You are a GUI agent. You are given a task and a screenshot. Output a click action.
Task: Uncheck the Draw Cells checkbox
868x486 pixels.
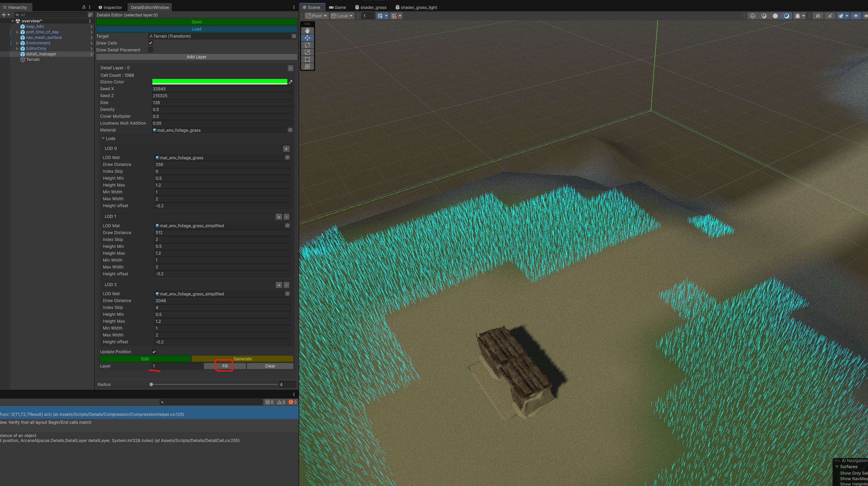150,43
